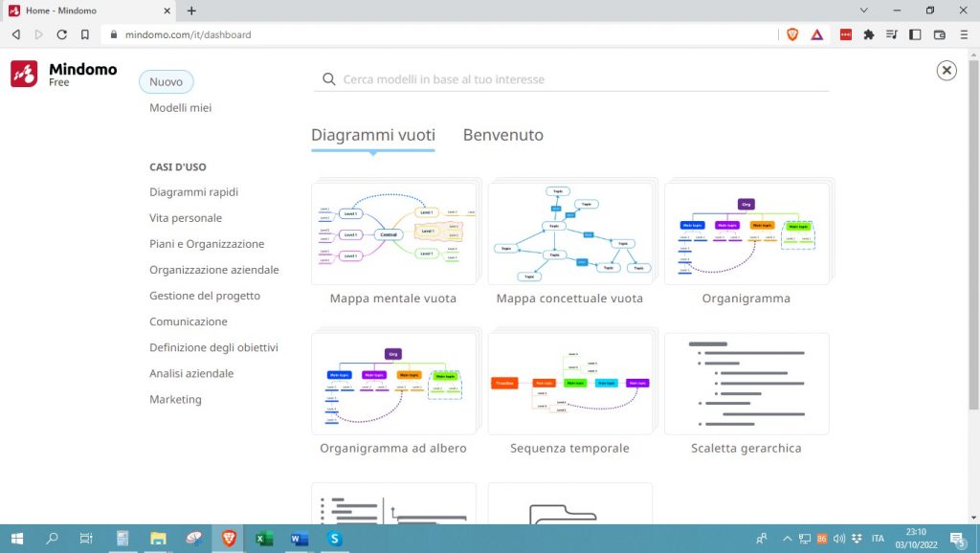Viewport: 980px width, 553px height.
Task: Open the Gestione del progetto category
Action: point(203,296)
